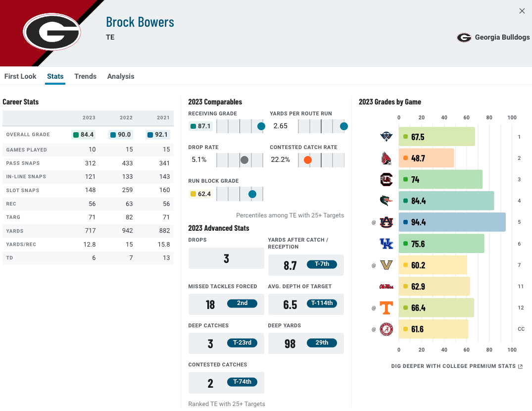Click the orange Contested Catch Rate marker
532x411 pixels.
coord(308,160)
